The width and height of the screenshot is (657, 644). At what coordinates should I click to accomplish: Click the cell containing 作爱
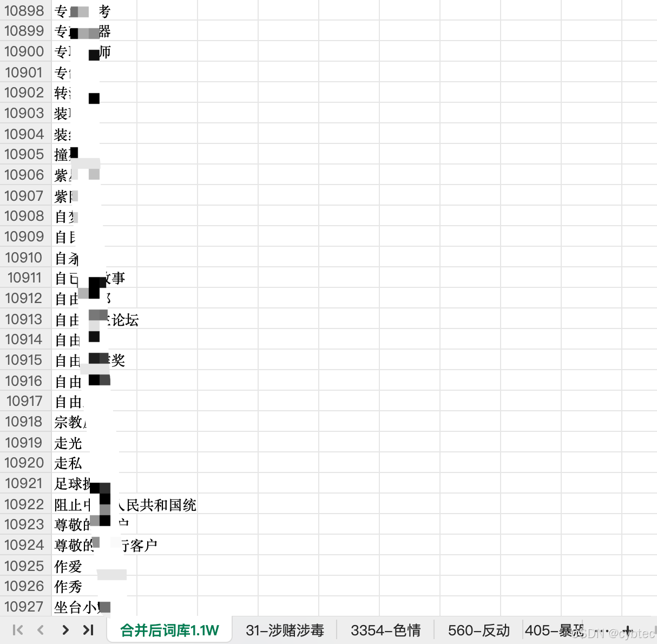(94, 566)
